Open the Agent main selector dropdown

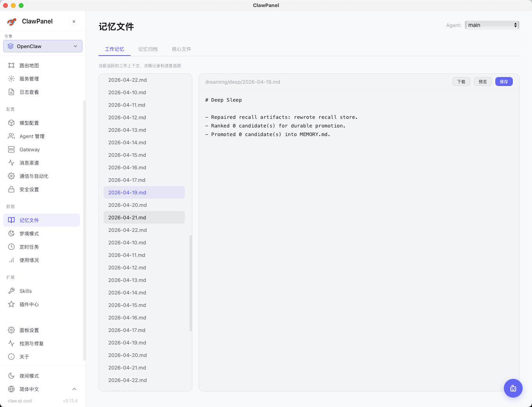[x=492, y=25]
